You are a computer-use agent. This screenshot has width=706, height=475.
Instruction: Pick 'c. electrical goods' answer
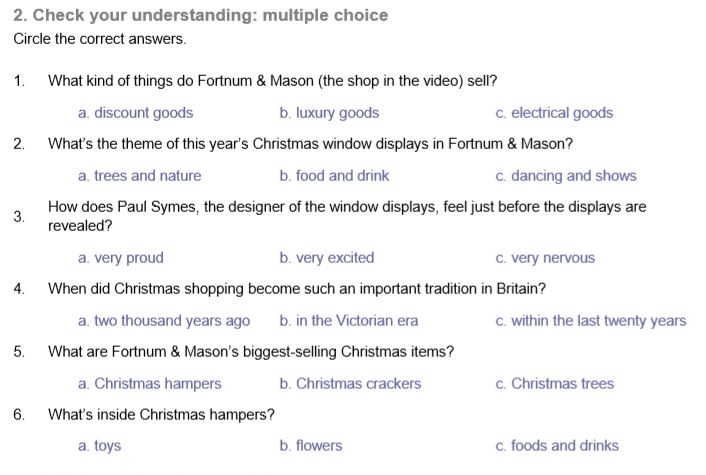[554, 113]
